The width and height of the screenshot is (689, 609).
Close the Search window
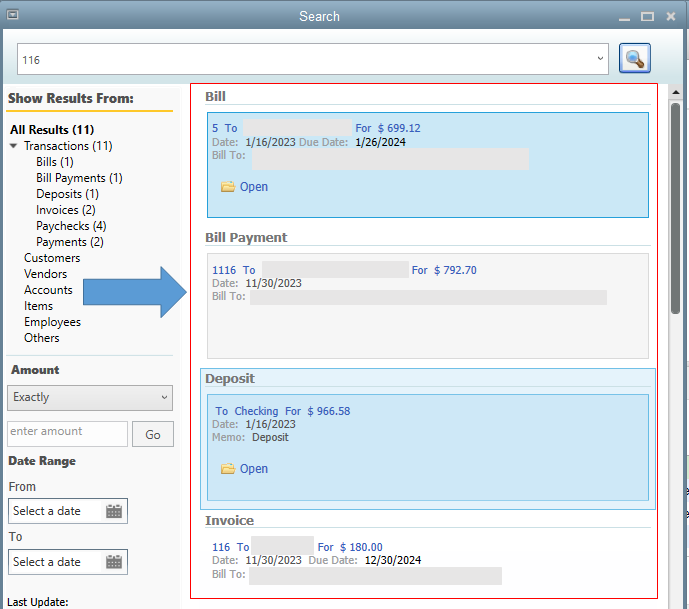(671, 16)
